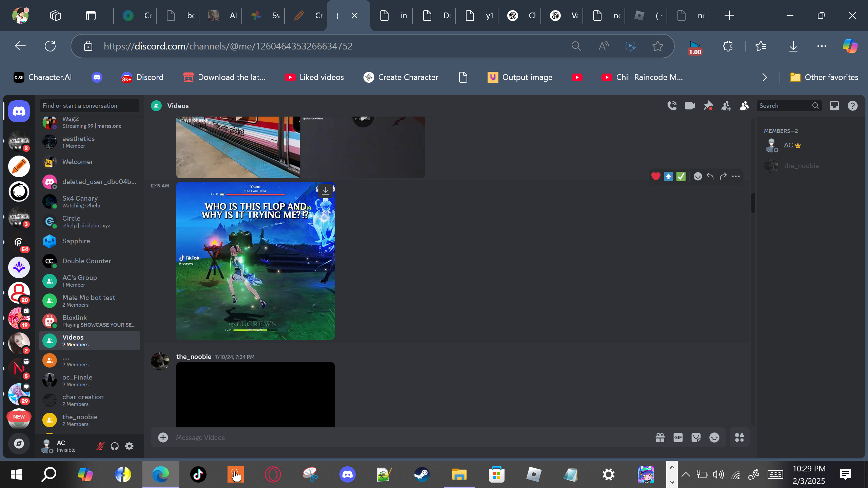Refresh the Discord page
868x488 pixels.
(x=50, y=46)
